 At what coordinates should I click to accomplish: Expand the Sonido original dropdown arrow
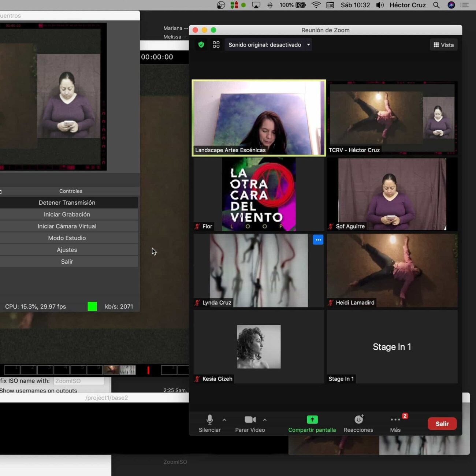308,45
